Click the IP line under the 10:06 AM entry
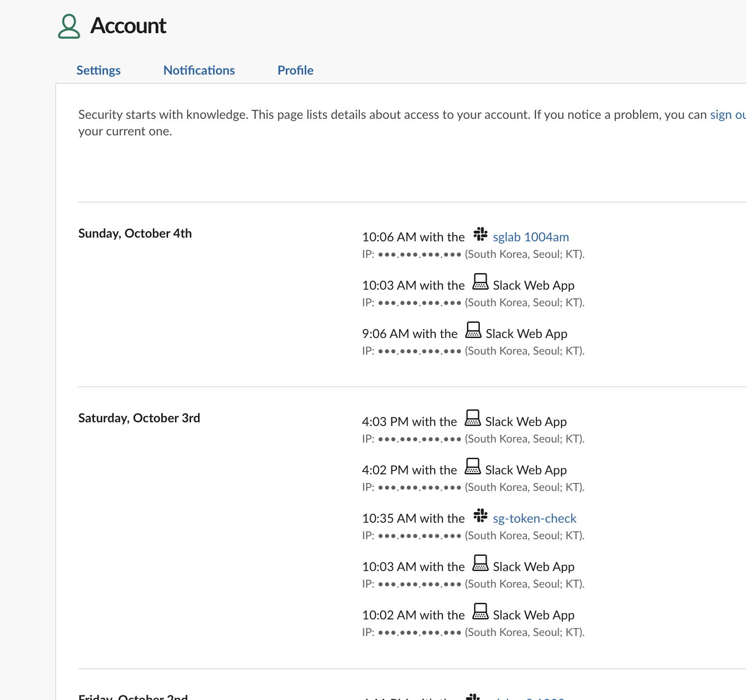Viewport: 746px width, 700px height. pyautogui.click(x=473, y=254)
